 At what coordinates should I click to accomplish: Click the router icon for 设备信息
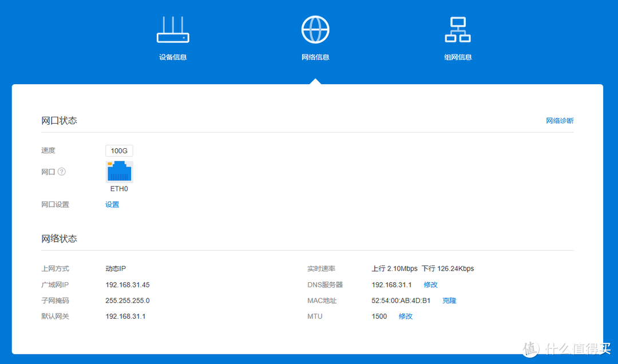tap(173, 30)
